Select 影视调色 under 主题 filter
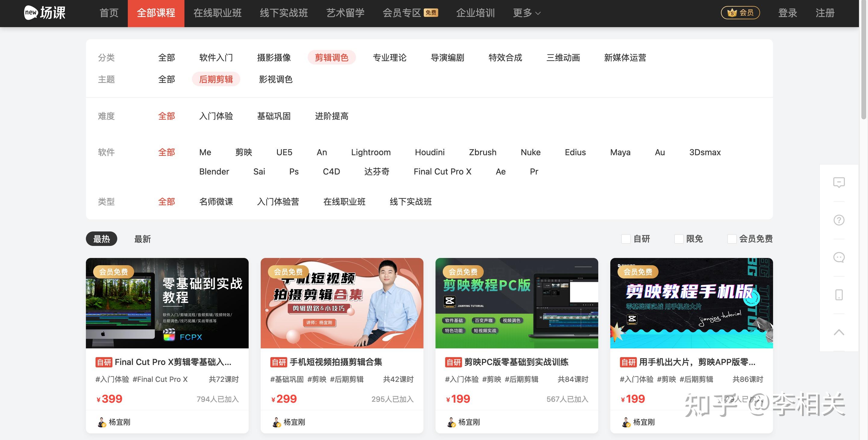 click(275, 79)
